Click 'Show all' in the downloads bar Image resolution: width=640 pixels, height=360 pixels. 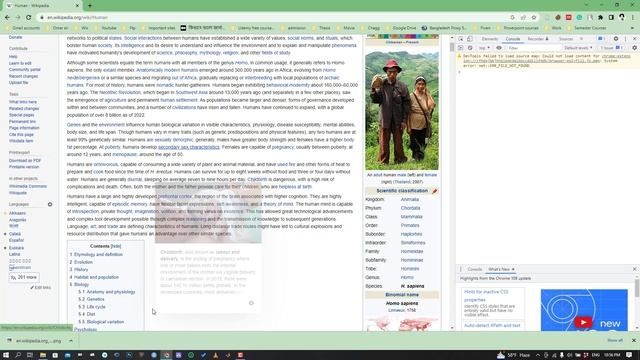[x=615, y=340]
